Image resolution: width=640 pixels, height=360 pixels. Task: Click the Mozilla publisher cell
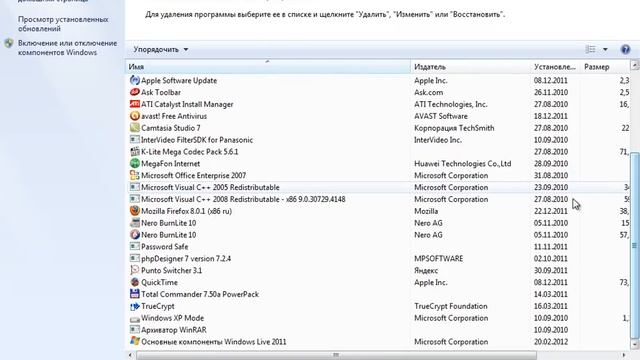(426, 211)
